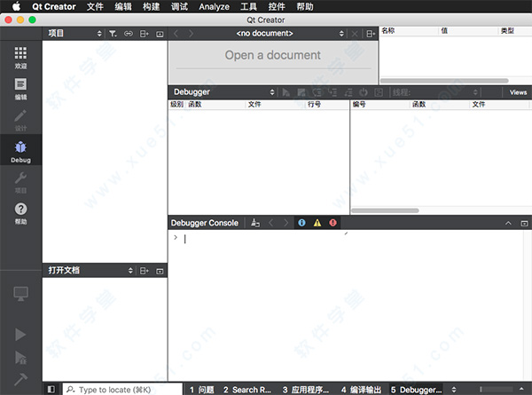Click the debugger stop icon

coord(301,92)
